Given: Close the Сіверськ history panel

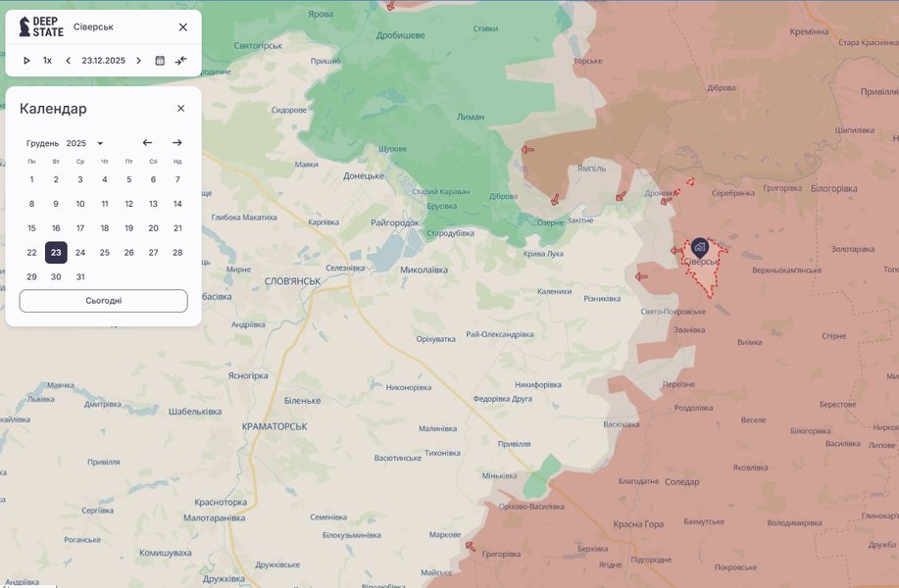Looking at the screenshot, I should point(182,27).
